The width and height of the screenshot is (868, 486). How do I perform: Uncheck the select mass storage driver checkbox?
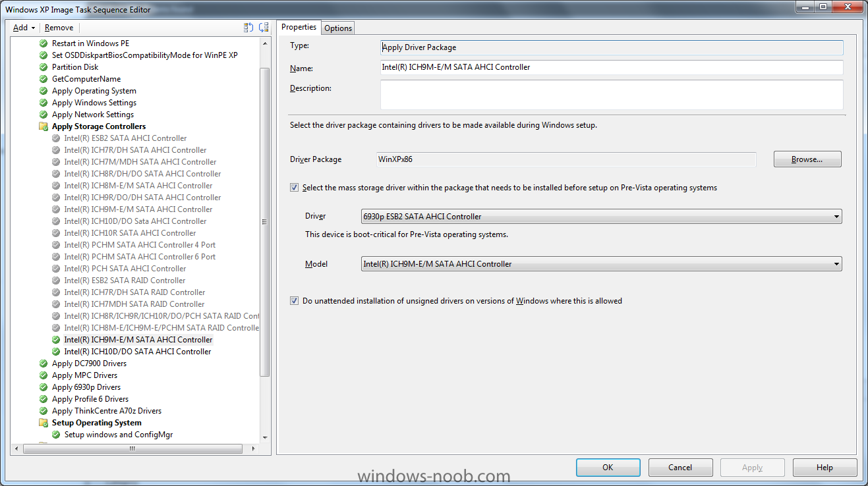(294, 188)
